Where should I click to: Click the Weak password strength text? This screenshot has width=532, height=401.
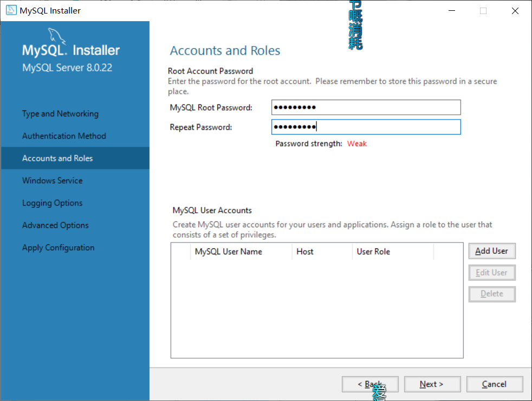(357, 144)
